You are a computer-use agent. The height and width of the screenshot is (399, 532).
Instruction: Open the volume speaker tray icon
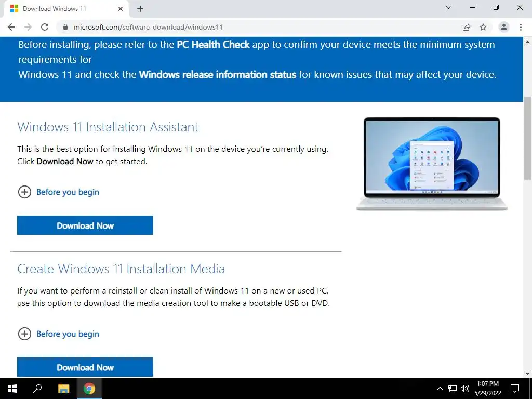pyautogui.click(x=465, y=389)
